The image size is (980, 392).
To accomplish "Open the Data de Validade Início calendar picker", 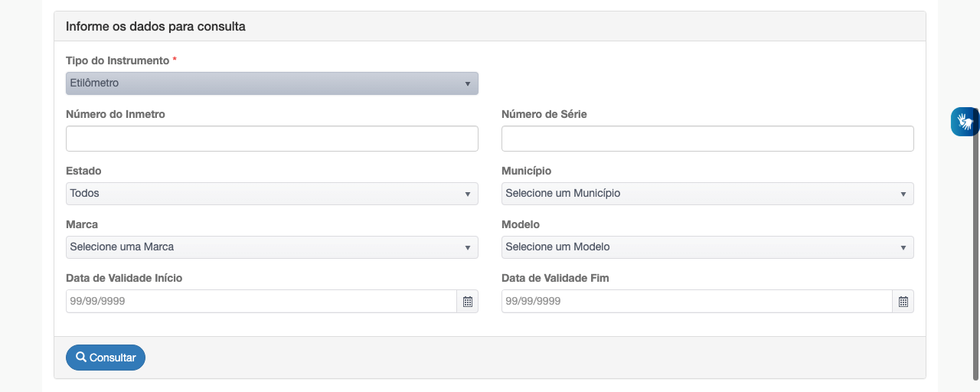I will pyautogui.click(x=468, y=302).
